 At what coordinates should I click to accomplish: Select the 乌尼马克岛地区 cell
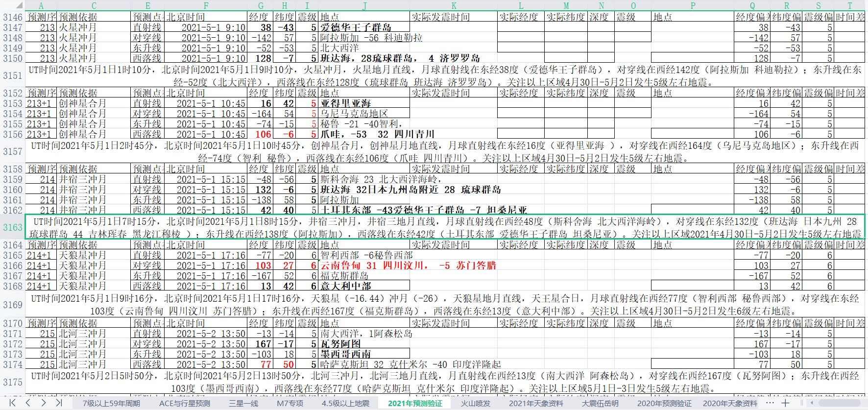pyautogui.click(x=364, y=114)
